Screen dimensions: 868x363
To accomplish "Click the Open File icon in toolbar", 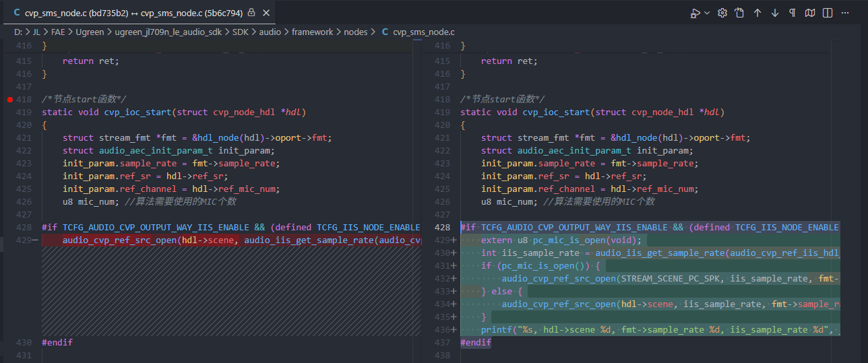I will (x=739, y=13).
